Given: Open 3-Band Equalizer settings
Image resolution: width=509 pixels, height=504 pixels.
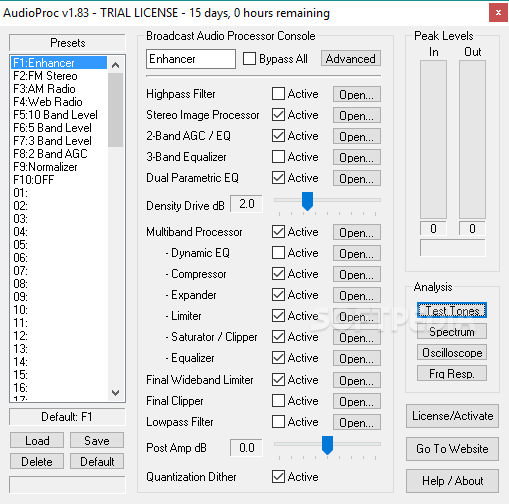Looking at the screenshot, I should [357, 158].
